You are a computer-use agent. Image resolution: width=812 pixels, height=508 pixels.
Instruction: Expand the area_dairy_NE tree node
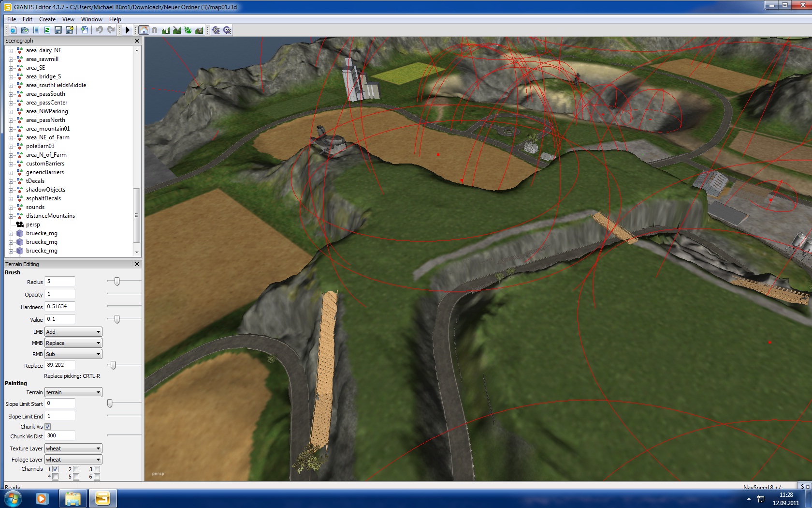pos(11,50)
